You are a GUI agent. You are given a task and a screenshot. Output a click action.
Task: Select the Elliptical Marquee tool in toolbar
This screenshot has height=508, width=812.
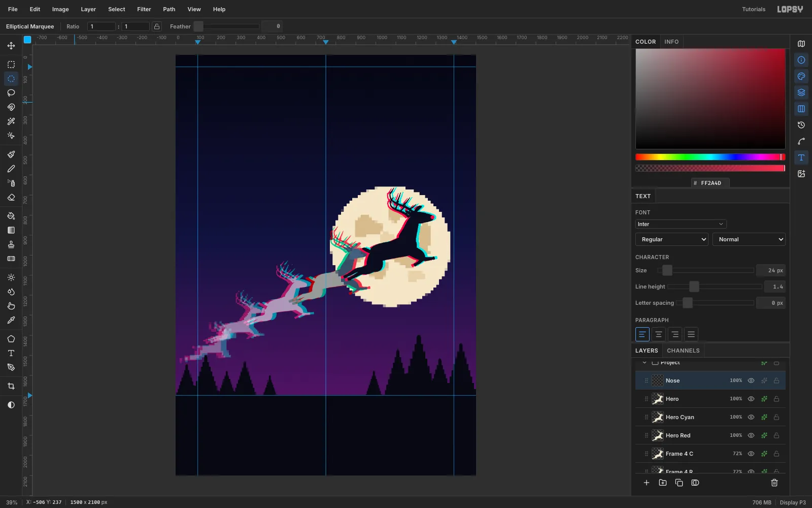point(11,79)
